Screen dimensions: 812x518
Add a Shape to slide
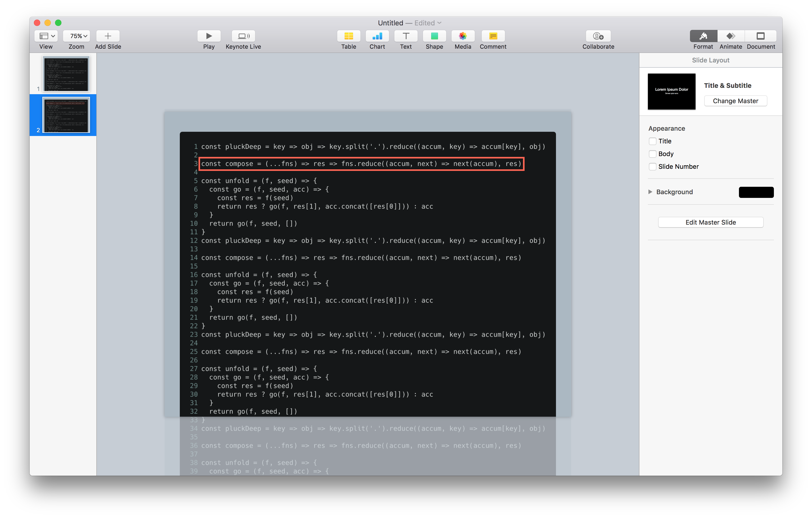tap(434, 36)
